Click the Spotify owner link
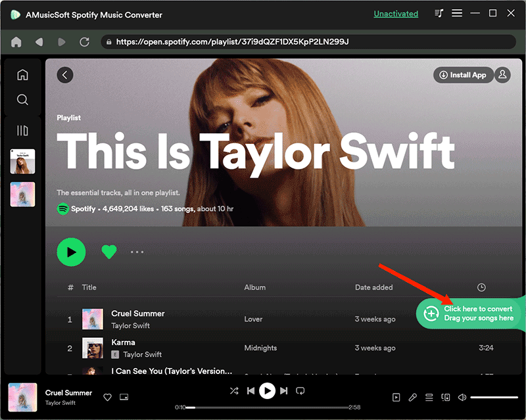 click(x=83, y=208)
